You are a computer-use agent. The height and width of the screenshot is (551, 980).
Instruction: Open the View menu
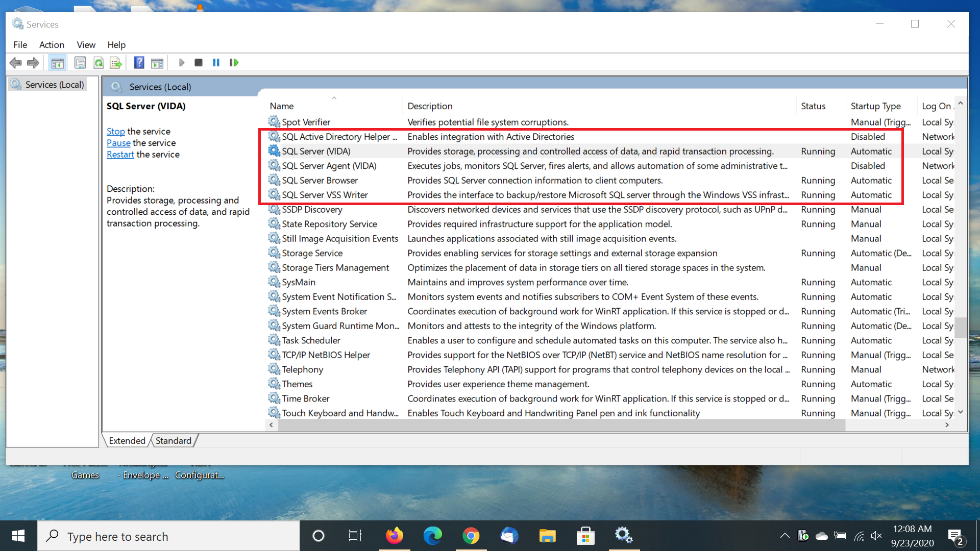pos(86,45)
